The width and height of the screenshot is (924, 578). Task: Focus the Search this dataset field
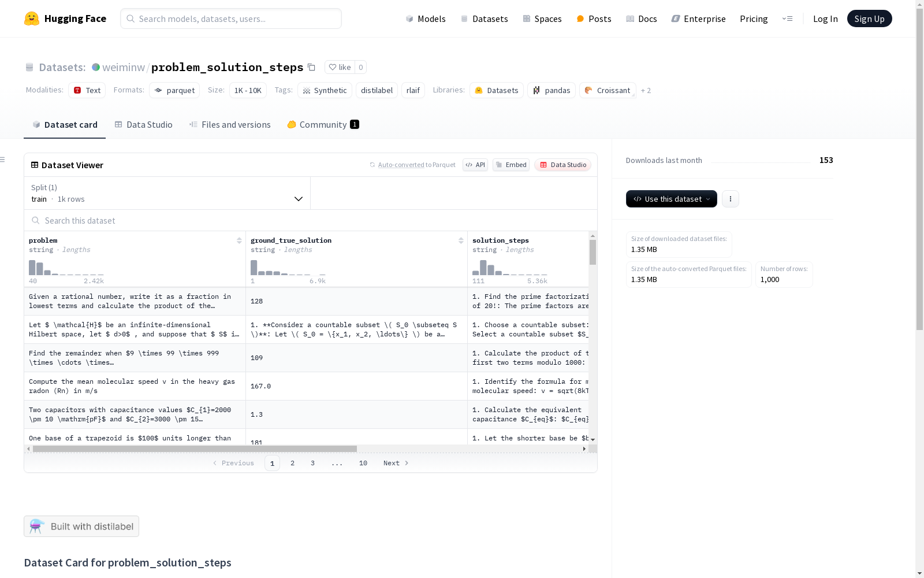(x=311, y=220)
